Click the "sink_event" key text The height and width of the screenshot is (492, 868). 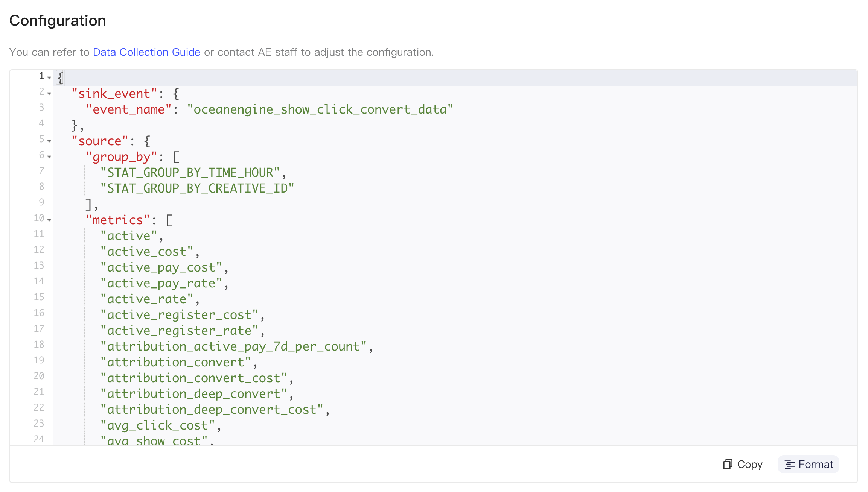coord(114,94)
